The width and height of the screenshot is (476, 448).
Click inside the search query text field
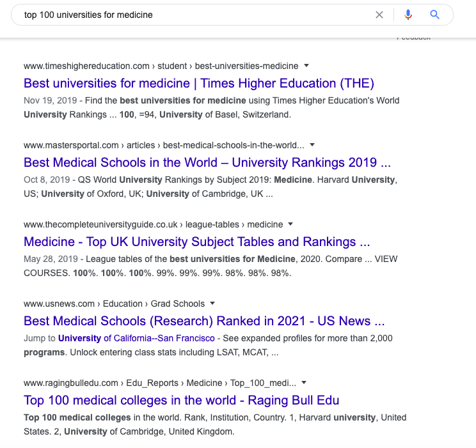click(x=194, y=15)
